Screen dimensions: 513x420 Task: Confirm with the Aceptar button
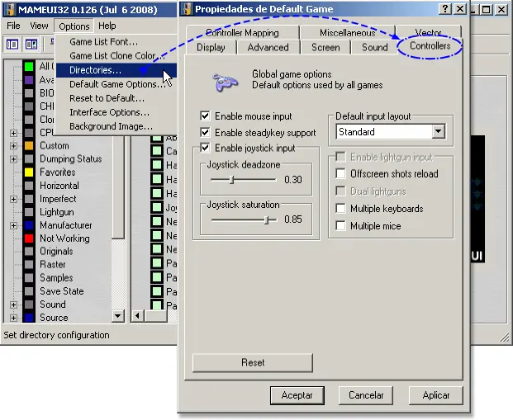pyautogui.click(x=297, y=395)
